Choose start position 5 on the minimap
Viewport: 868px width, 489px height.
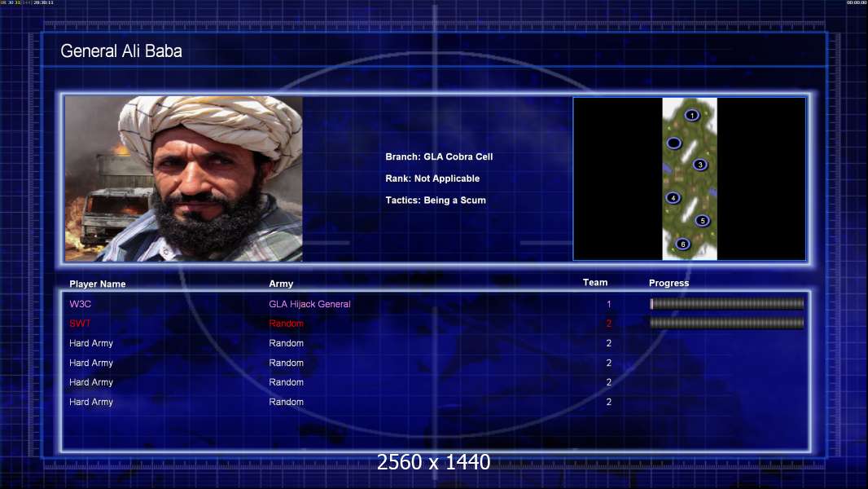(x=702, y=220)
